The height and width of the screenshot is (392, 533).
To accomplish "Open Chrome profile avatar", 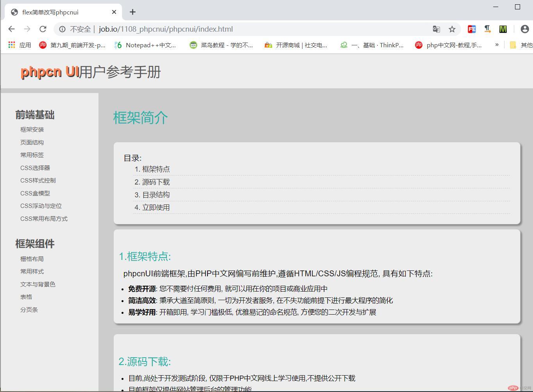I will [525, 29].
